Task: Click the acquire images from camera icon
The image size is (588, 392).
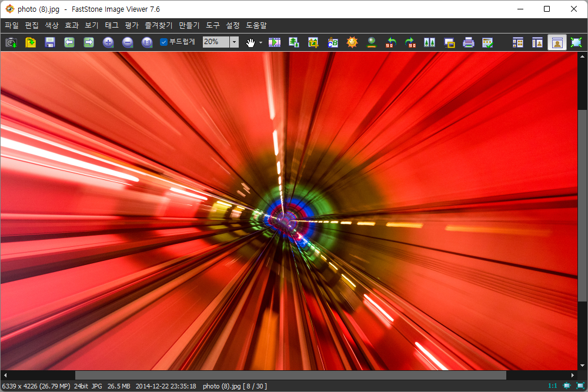Action: point(11,42)
